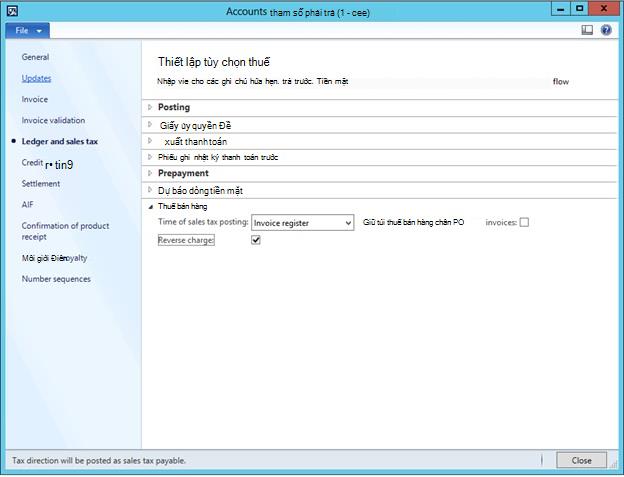Click the Help question mark icon
This screenshot has width=624, height=477.
click(x=606, y=30)
